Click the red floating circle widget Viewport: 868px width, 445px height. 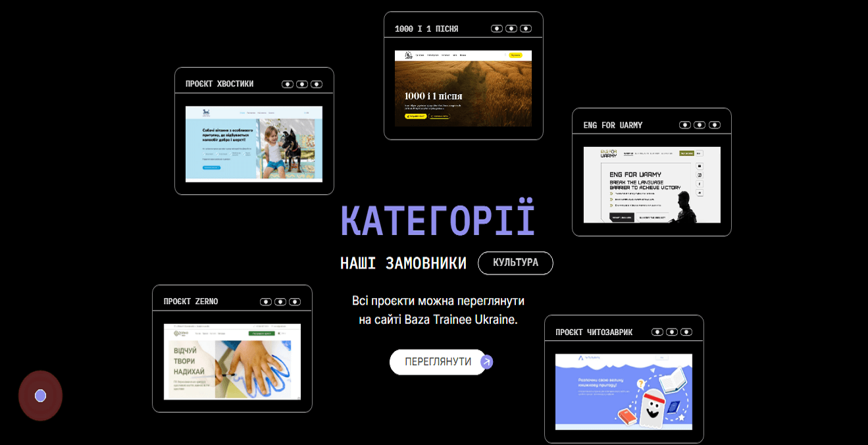pyautogui.click(x=40, y=396)
